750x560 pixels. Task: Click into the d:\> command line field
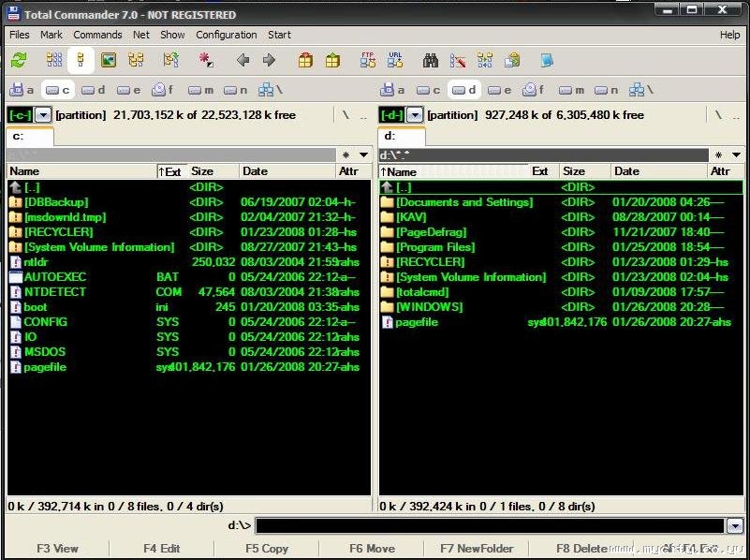491,526
